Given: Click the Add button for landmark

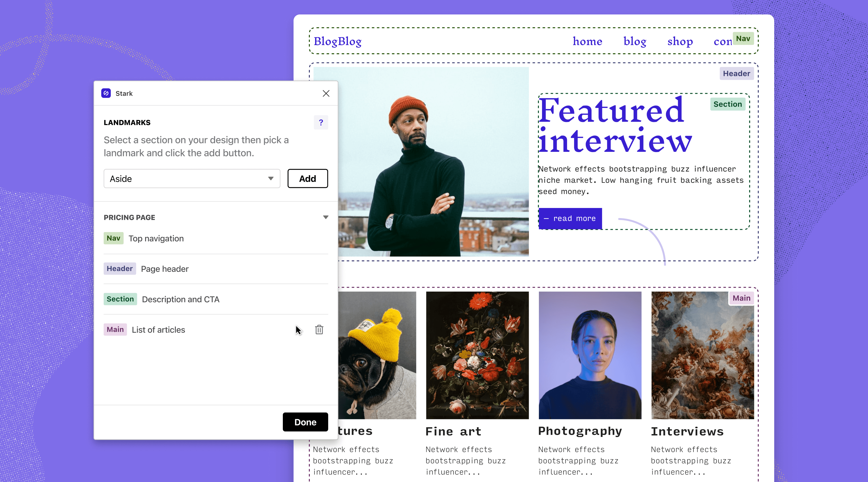Looking at the screenshot, I should (307, 178).
